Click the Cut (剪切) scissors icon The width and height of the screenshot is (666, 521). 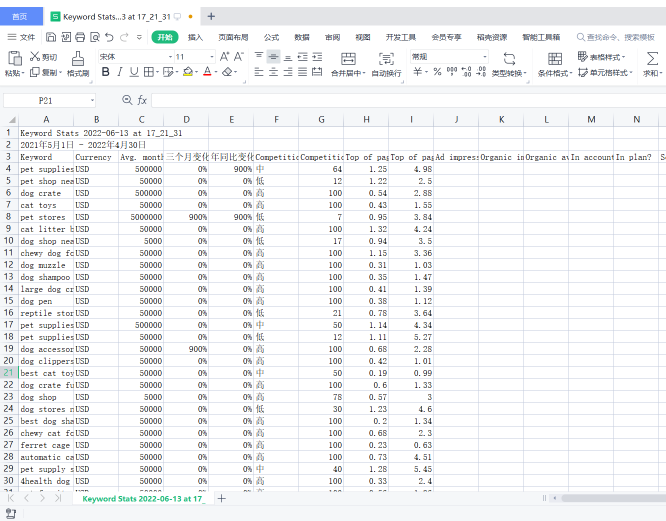pyautogui.click(x=36, y=57)
